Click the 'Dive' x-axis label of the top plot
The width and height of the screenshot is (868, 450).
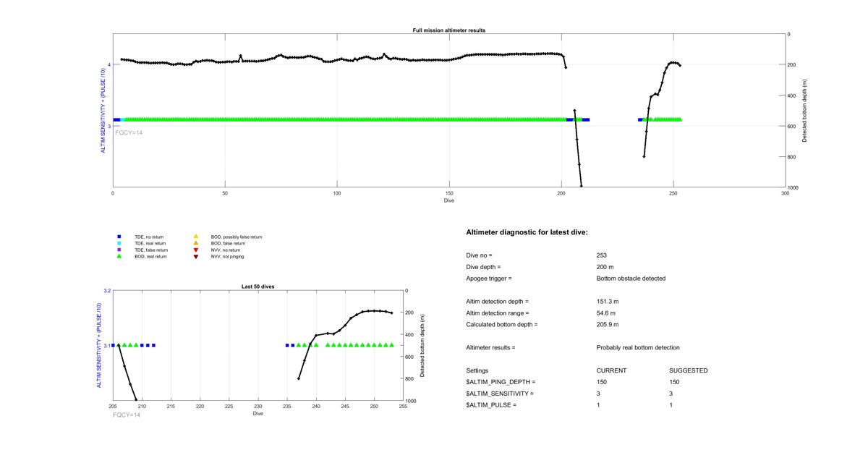(x=449, y=200)
